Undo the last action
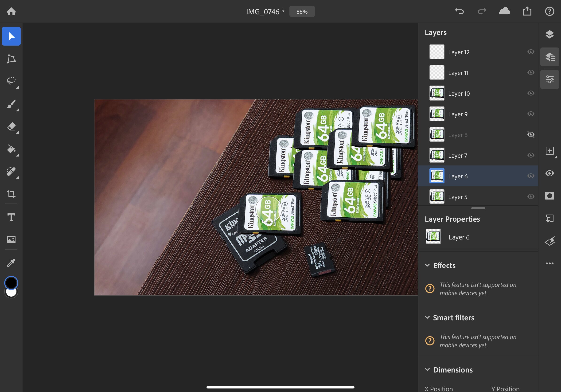The height and width of the screenshot is (392, 561). pos(459,11)
